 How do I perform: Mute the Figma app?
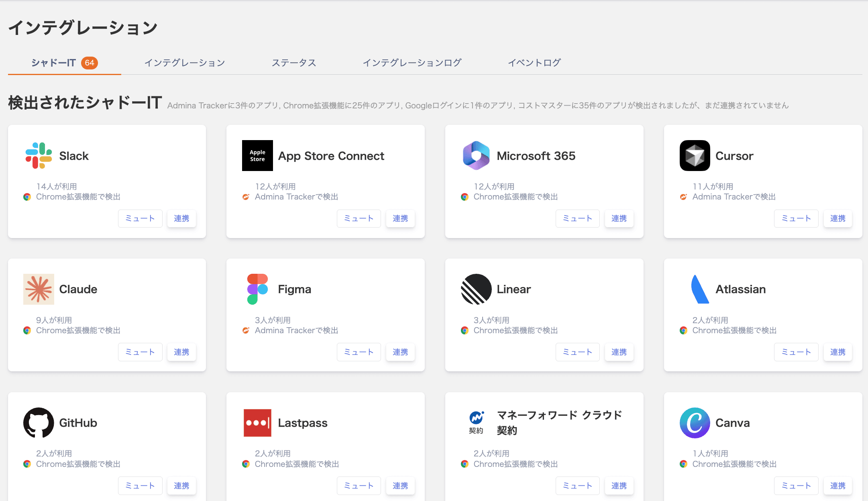359,352
